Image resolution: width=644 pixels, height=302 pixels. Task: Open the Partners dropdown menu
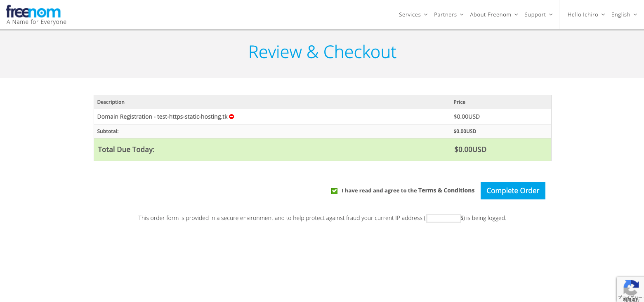[x=449, y=14]
